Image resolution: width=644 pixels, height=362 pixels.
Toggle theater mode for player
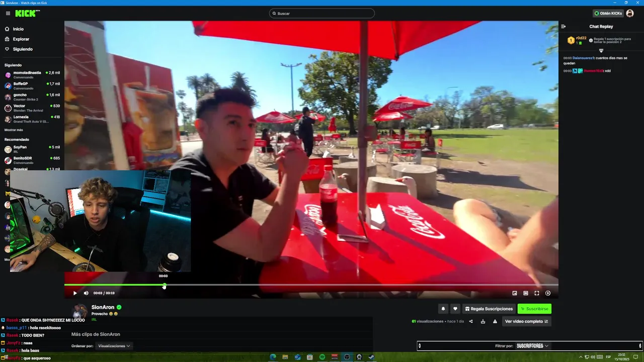[x=526, y=293]
